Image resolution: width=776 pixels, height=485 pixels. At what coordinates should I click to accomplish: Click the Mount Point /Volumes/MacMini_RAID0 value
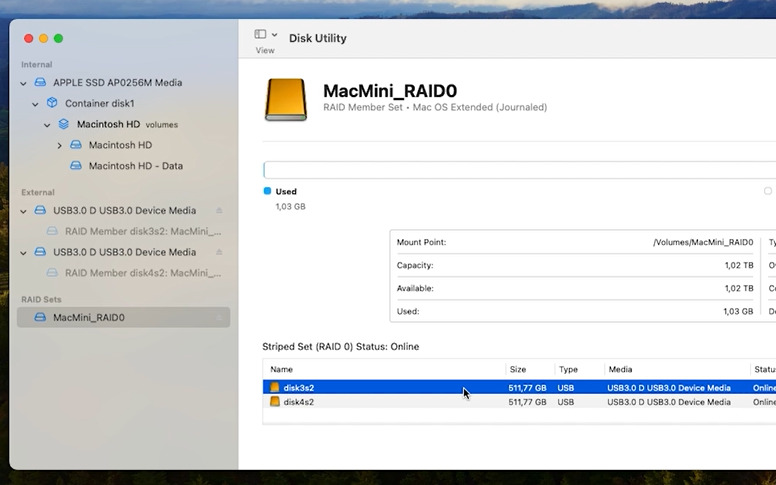point(703,242)
